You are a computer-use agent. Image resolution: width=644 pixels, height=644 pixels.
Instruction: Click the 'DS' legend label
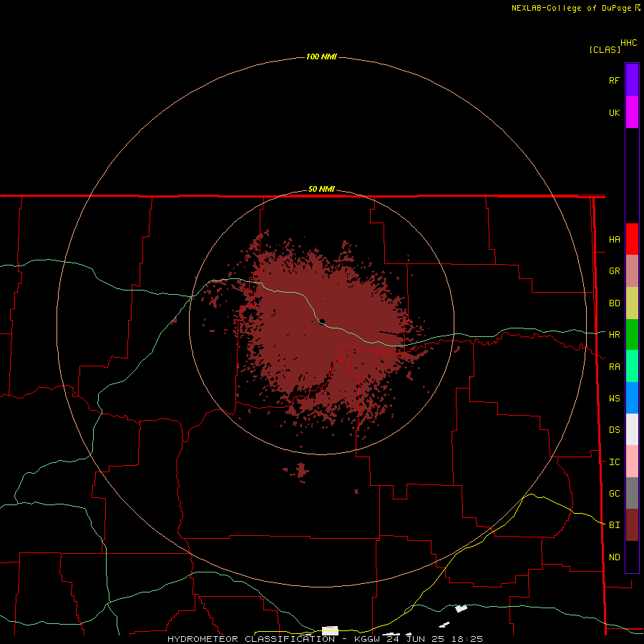[614, 429]
